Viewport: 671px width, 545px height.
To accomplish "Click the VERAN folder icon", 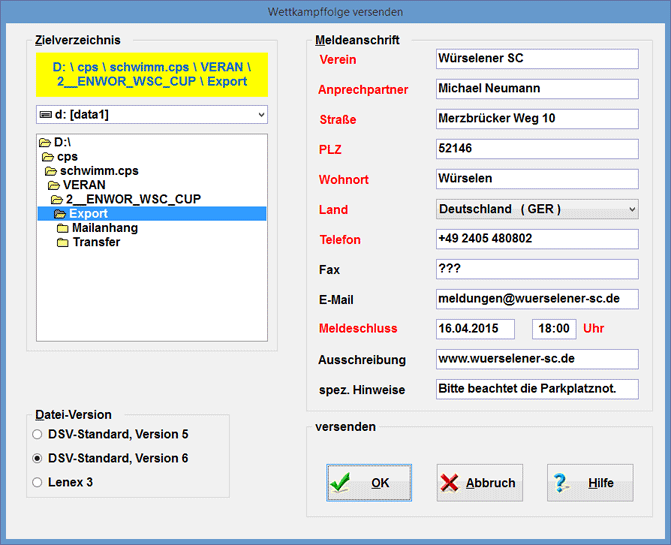I will tap(53, 186).
